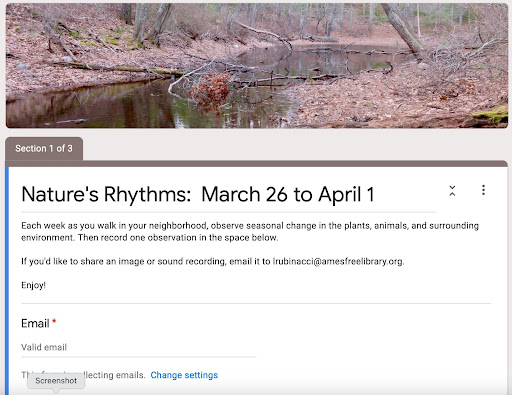This screenshot has height=395, width=512.
Task: Click the orange leafy branch in header photo
Action: (210, 91)
